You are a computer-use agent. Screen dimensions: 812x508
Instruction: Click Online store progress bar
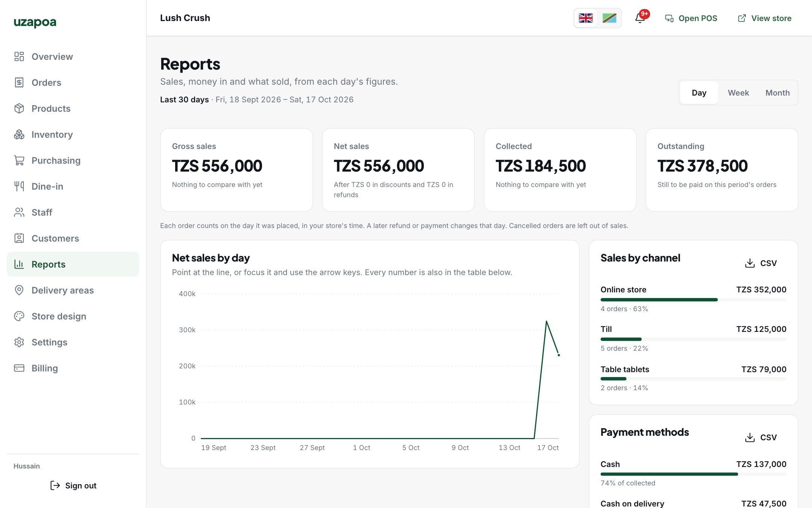coord(693,300)
